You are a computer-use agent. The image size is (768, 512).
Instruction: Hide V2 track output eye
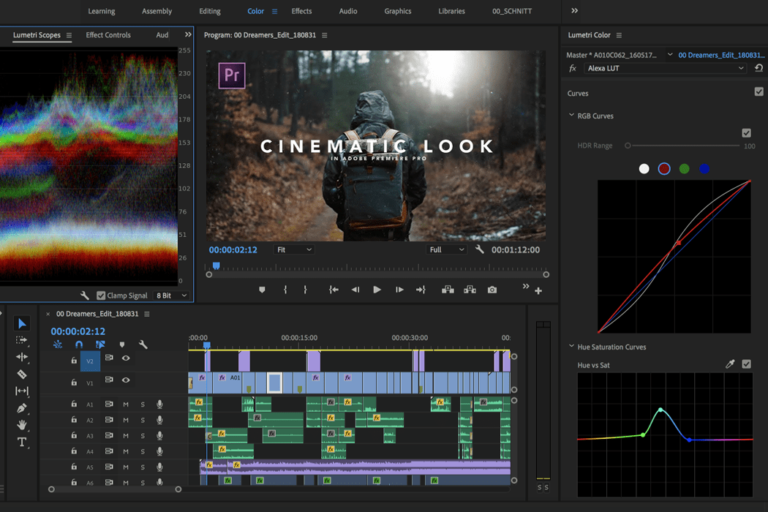(126, 358)
